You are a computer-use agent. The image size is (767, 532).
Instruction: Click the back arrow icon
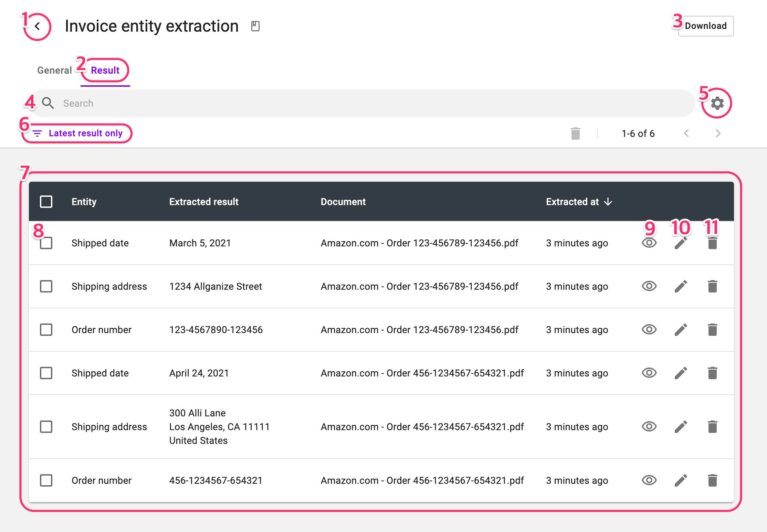pos(38,26)
